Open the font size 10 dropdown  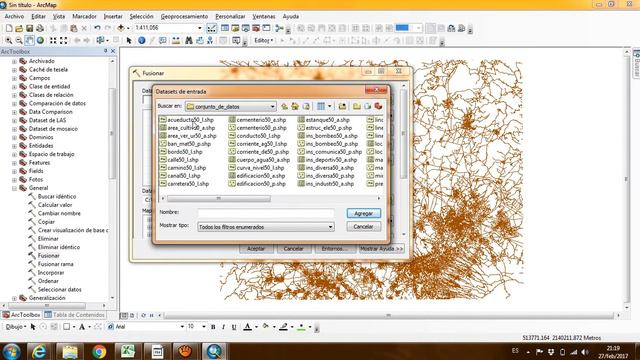click(204, 327)
